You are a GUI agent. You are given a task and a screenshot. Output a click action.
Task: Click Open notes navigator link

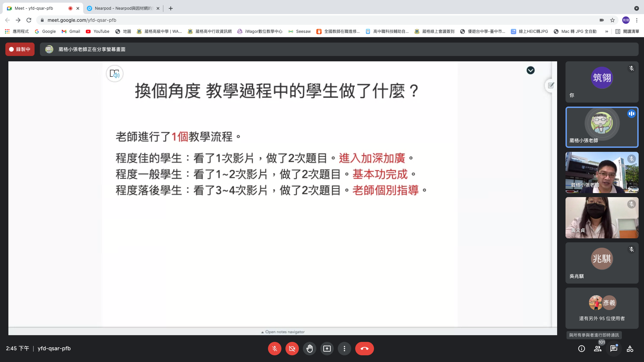[283, 332]
